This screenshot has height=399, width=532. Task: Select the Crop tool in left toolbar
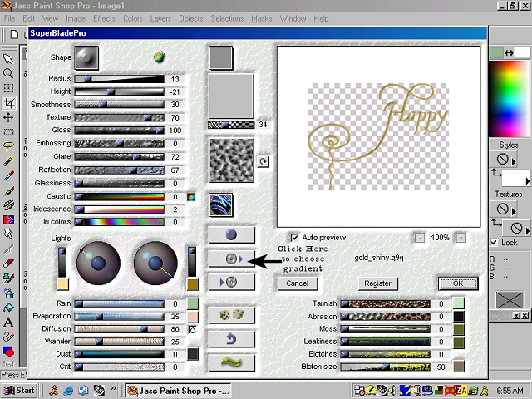coord(8,103)
